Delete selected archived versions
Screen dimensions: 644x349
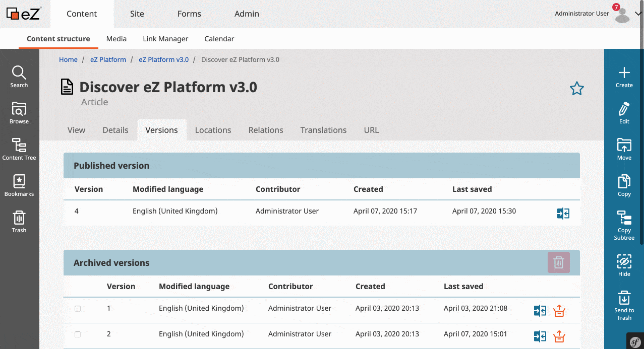(559, 262)
